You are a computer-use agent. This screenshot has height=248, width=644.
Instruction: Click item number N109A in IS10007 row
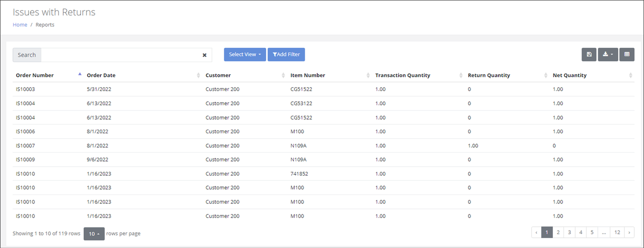coord(299,146)
